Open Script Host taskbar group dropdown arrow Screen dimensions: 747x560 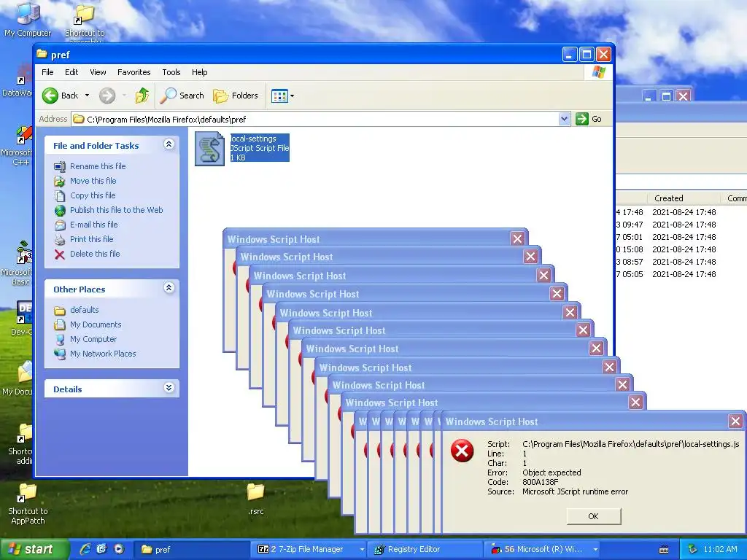click(595, 550)
